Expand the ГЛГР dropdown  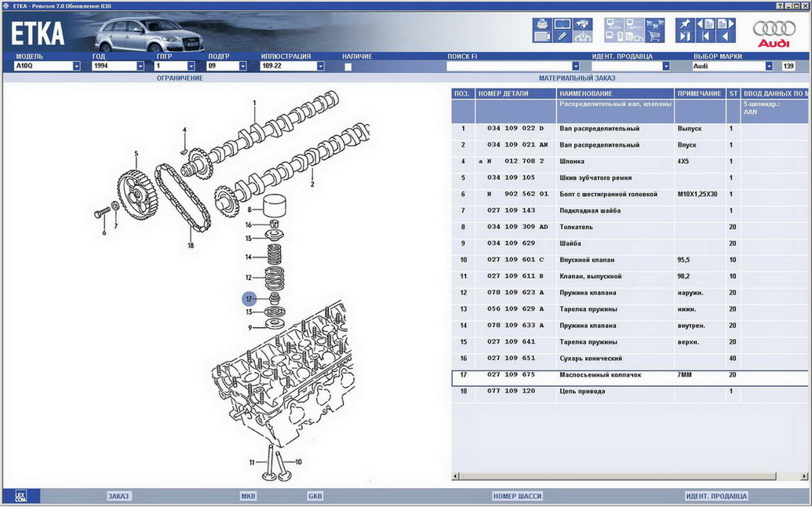pos(191,66)
